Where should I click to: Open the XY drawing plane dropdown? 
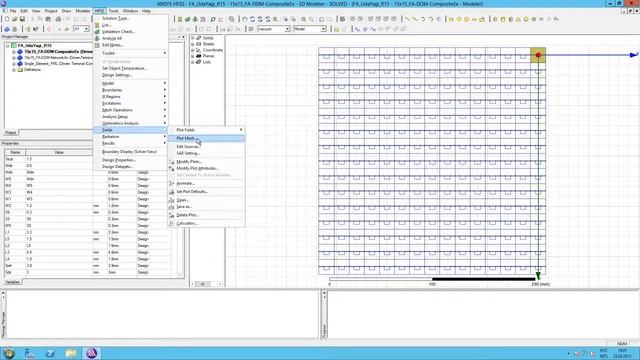[86, 29]
